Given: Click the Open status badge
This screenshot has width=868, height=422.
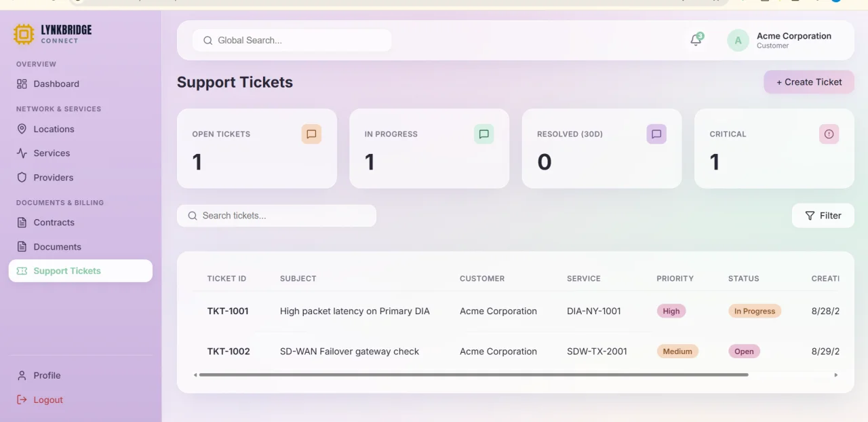Looking at the screenshot, I should click(744, 351).
